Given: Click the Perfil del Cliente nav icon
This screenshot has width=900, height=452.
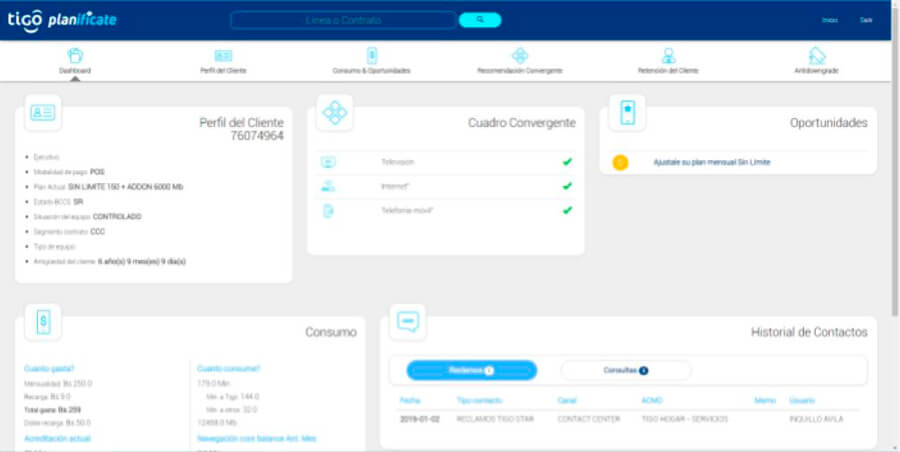Looking at the screenshot, I should (223, 56).
